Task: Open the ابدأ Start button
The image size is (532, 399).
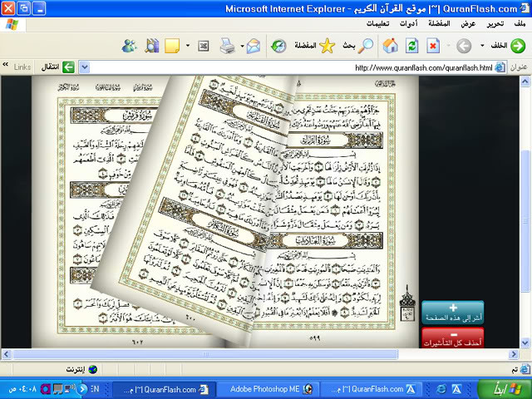Action: click(505, 389)
